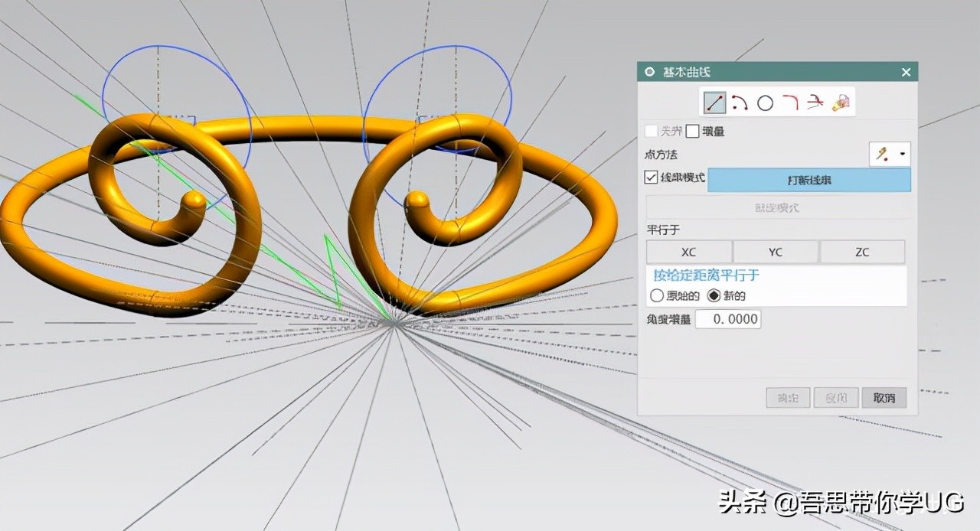Enable the 增量 (Delta) checkbox
This screenshot has height=531, width=980.
pos(693,132)
